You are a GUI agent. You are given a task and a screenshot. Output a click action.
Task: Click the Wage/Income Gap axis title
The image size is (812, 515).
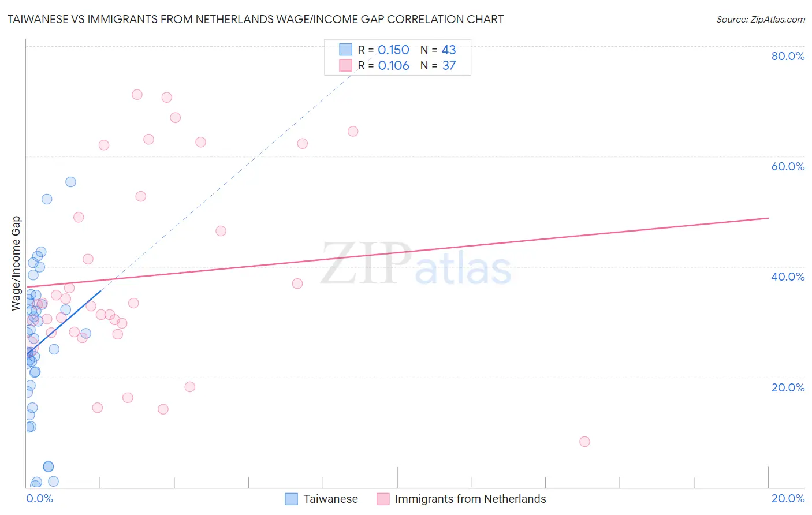(x=16, y=263)
